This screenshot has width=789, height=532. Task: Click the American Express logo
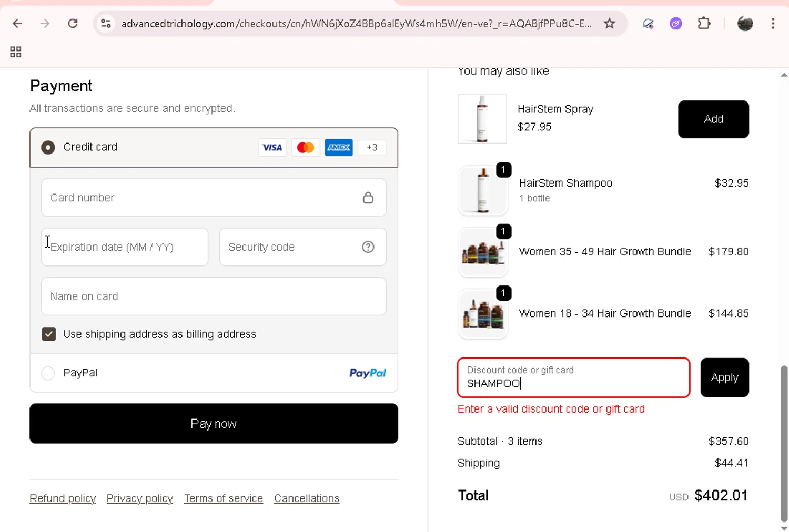coord(339,147)
